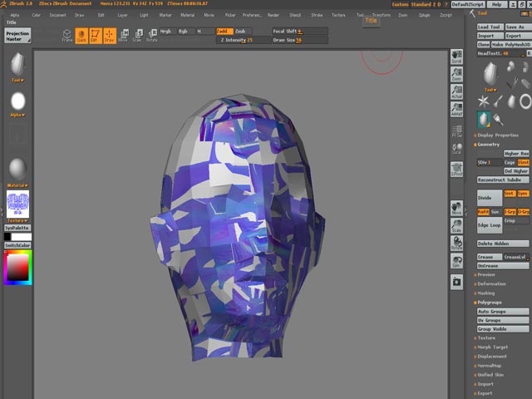Open the Alpha menu
532x399 pixels.
(15, 15)
